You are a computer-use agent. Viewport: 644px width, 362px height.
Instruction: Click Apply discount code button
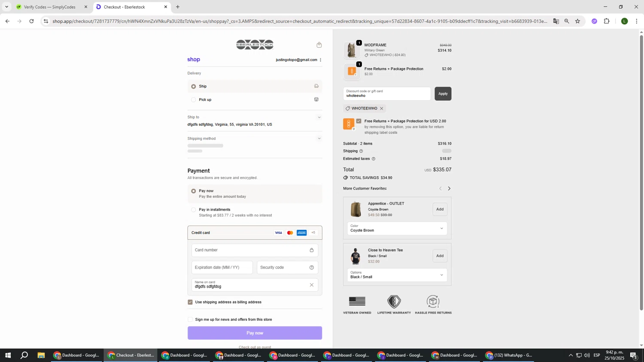click(x=443, y=94)
